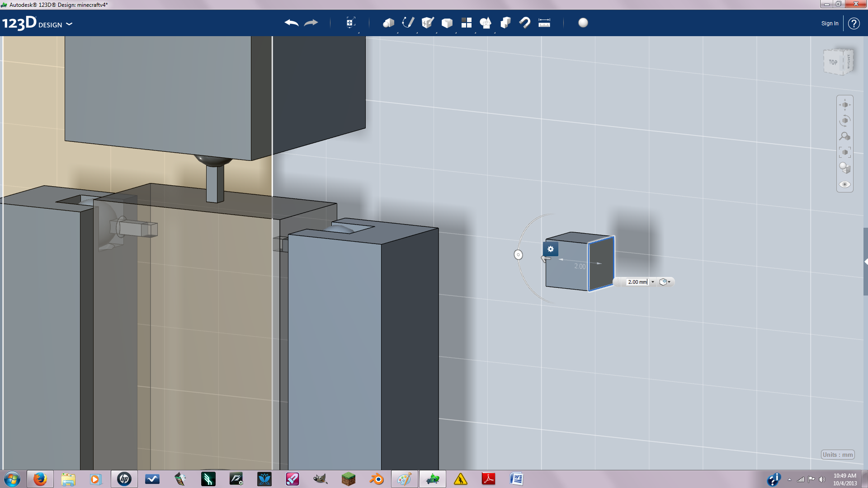Image resolution: width=868 pixels, height=488 pixels.
Task: Click the rotation manipulator circle handle
Action: click(x=518, y=255)
